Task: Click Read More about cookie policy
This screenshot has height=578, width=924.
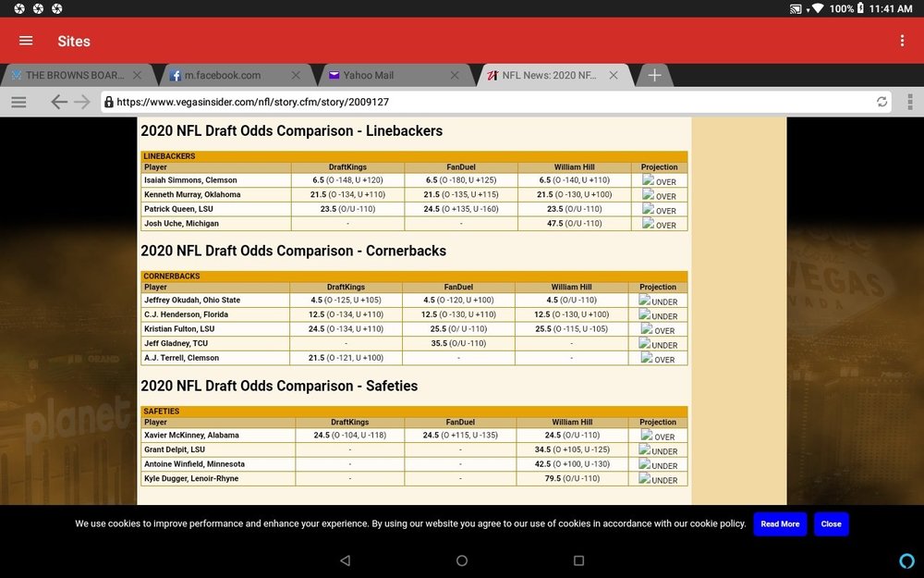Action: [x=780, y=523]
